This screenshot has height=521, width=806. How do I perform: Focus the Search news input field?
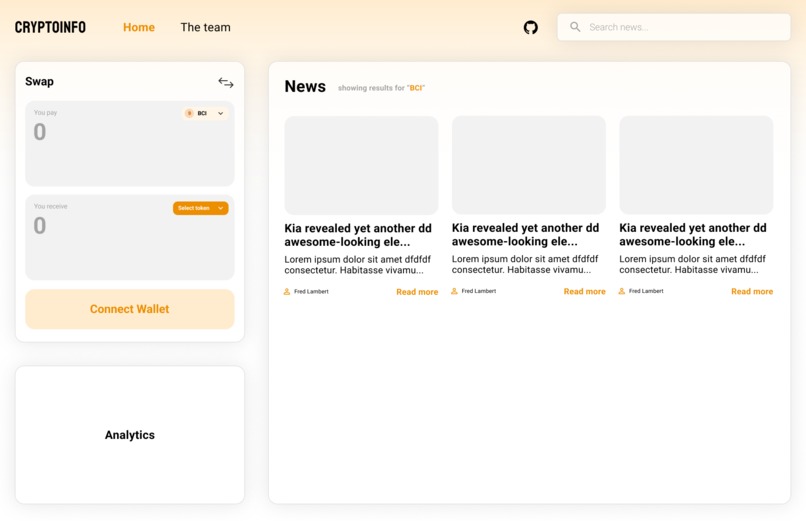tap(674, 27)
